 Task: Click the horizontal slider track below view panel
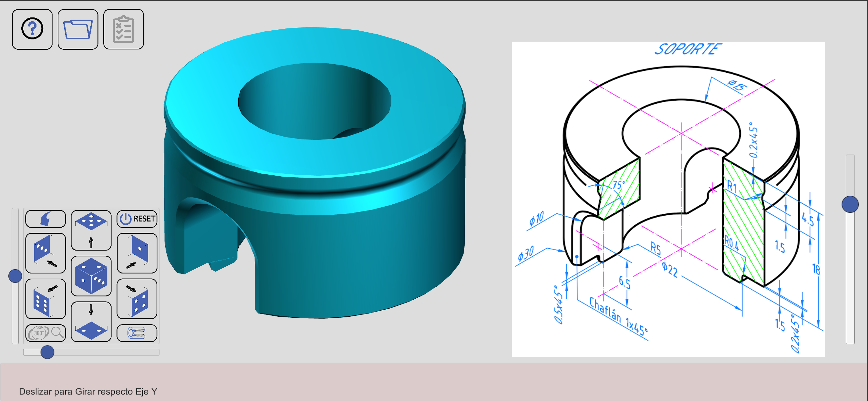(91, 352)
